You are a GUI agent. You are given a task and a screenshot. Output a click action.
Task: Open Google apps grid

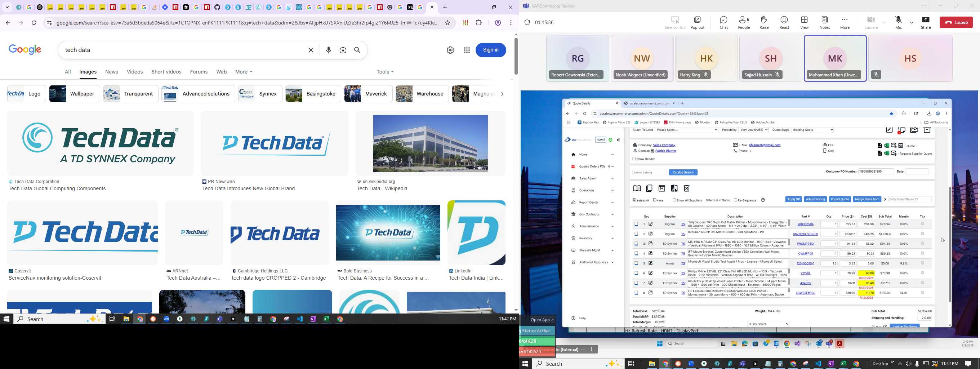coord(467,50)
